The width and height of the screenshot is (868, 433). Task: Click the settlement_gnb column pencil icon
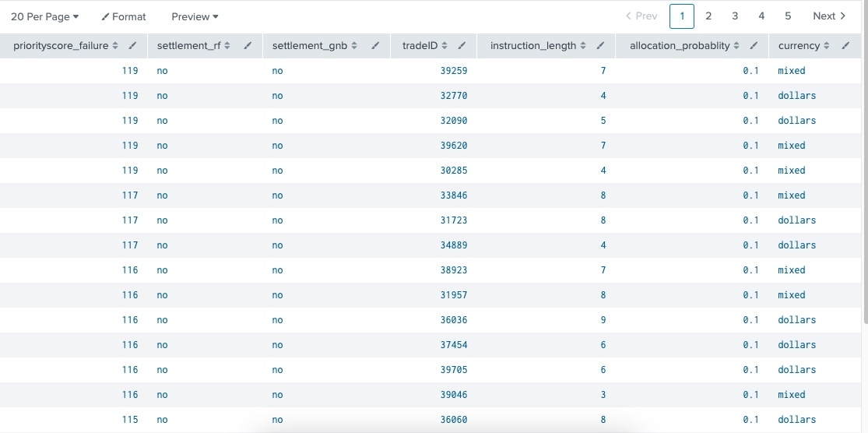point(375,46)
